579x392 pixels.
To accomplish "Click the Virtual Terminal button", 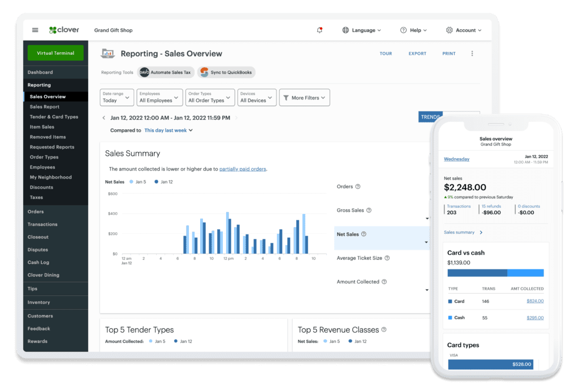I will [x=55, y=53].
